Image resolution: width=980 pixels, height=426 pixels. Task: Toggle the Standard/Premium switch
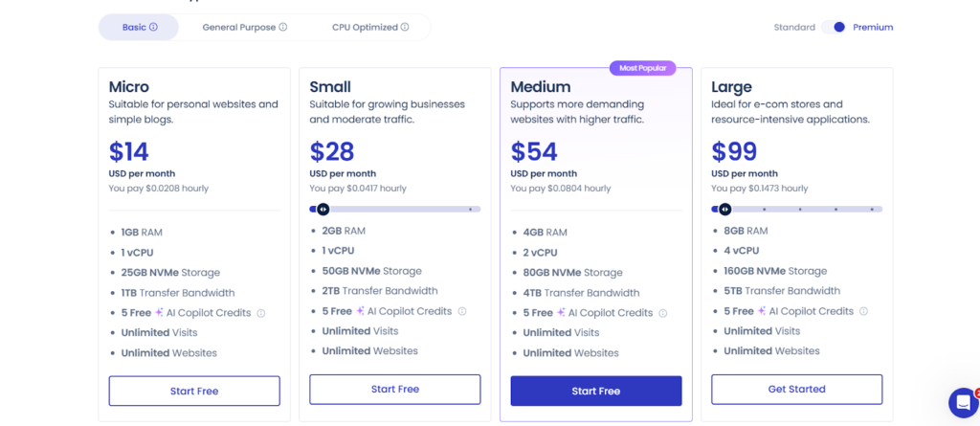pyautogui.click(x=834, y=28)
